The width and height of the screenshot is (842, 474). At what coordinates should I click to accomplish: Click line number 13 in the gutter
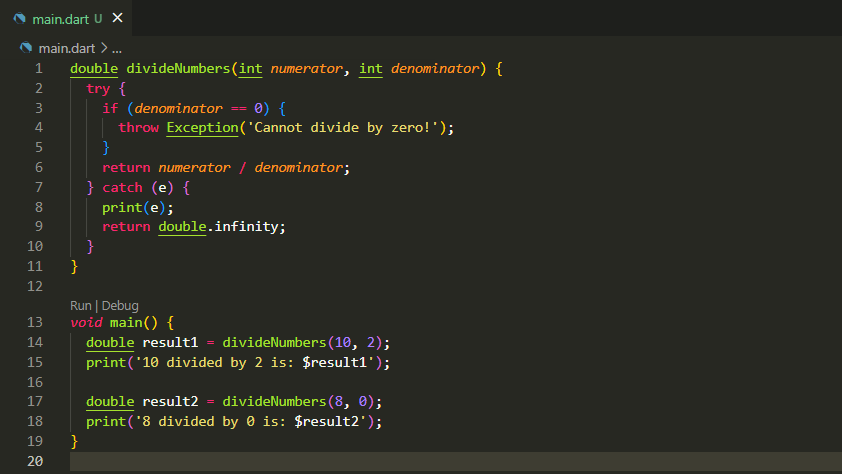pos(35,322)
